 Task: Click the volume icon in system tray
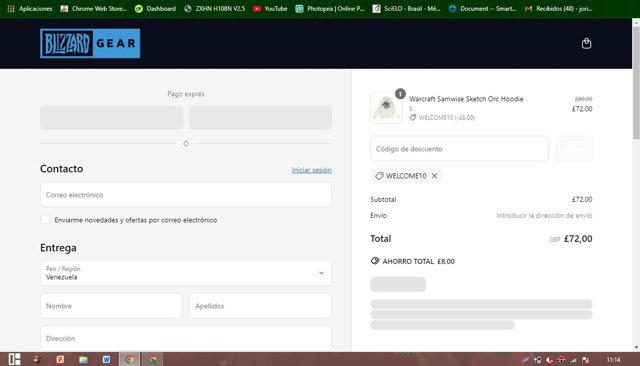click(x=549, y=359)
